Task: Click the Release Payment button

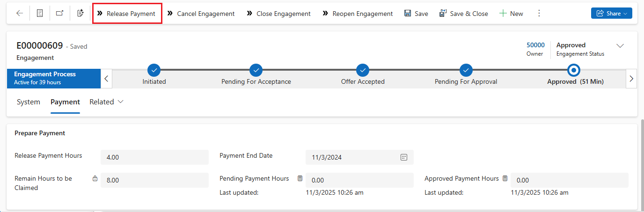Action: pyautogui.click(x=127, y=14)
